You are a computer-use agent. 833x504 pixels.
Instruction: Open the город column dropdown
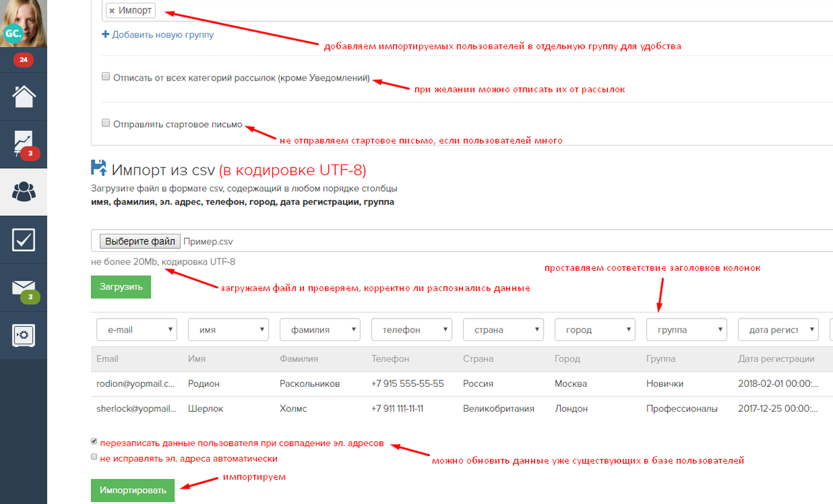click(x=595, y=330)
